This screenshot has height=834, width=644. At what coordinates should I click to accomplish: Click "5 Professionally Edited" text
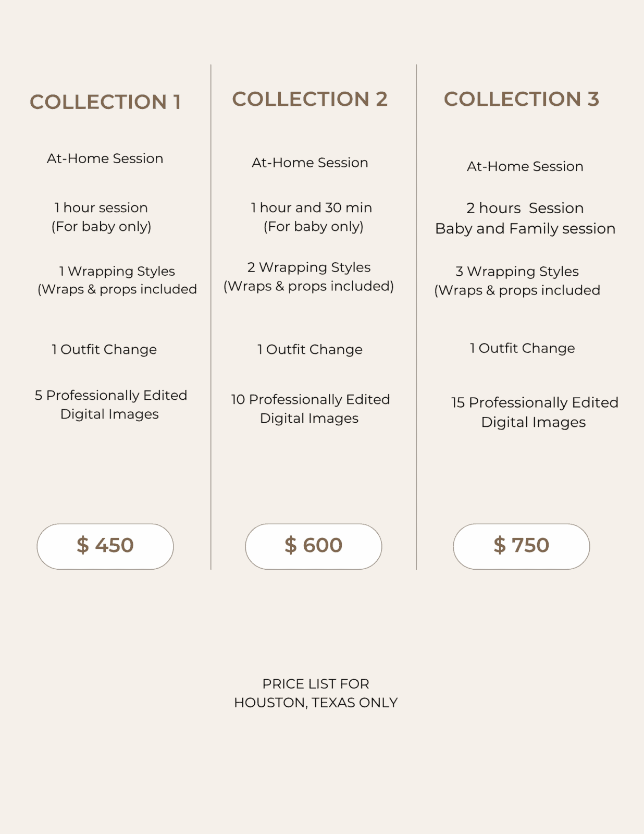[111, 395]
